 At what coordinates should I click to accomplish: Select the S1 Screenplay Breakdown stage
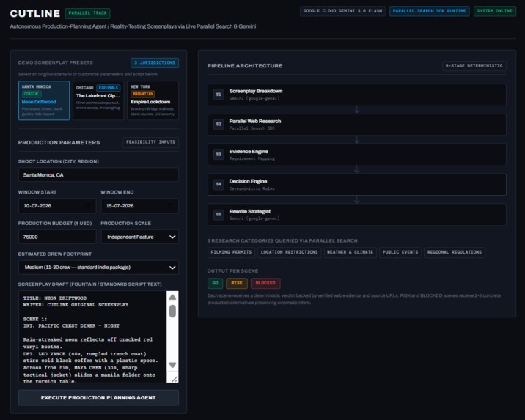click(x=357, y=95)
